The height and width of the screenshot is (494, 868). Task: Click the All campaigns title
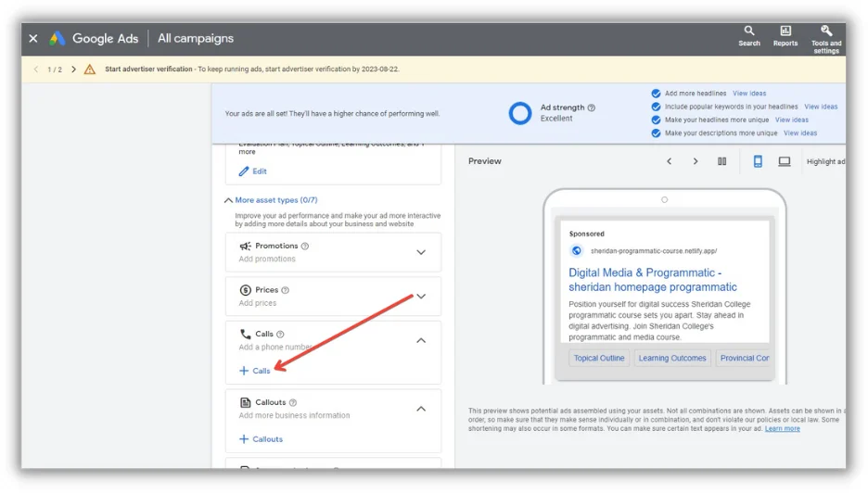[x=196, y=38]
